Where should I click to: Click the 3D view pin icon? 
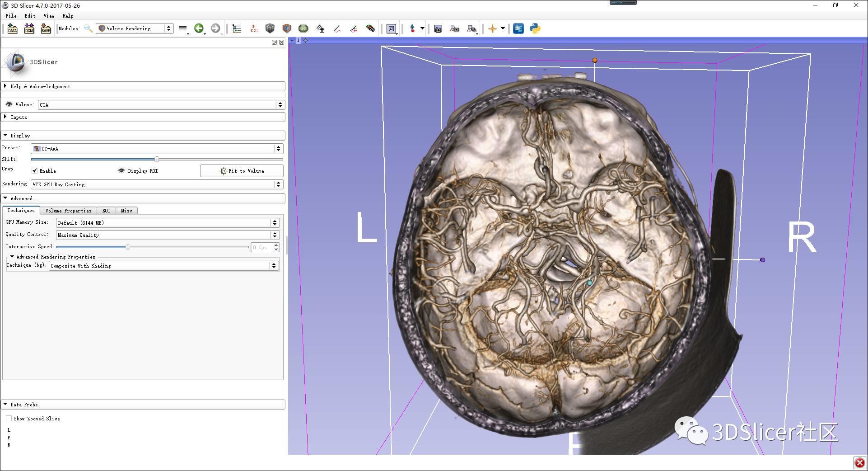pos(292,40)
